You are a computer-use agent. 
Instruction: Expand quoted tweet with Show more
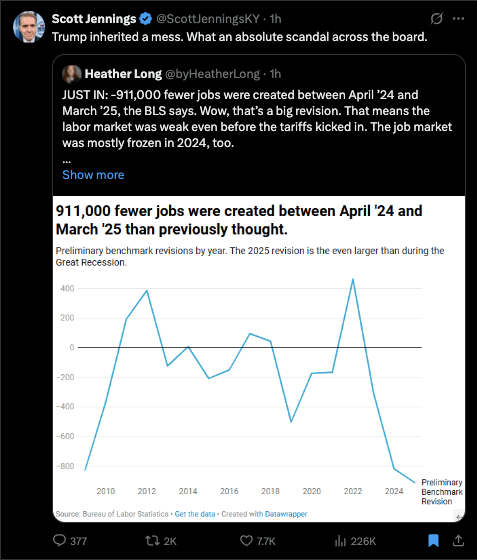point(93,175)
